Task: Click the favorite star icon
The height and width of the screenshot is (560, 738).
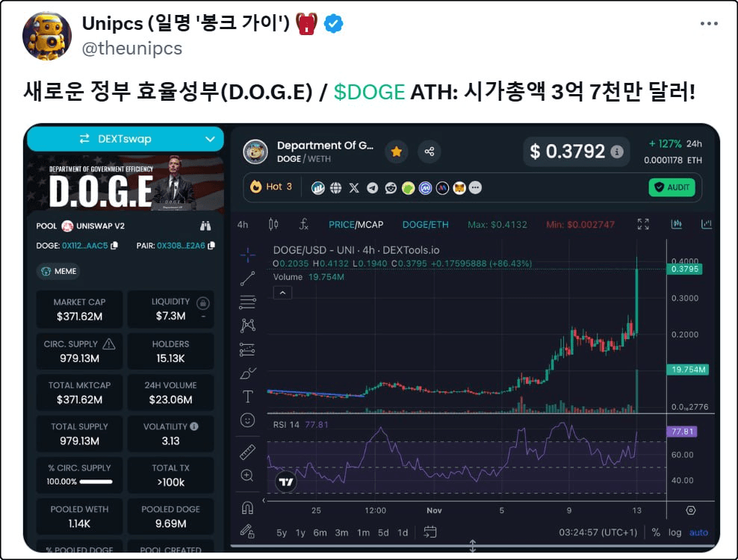Action: click(x=397, y=152)
